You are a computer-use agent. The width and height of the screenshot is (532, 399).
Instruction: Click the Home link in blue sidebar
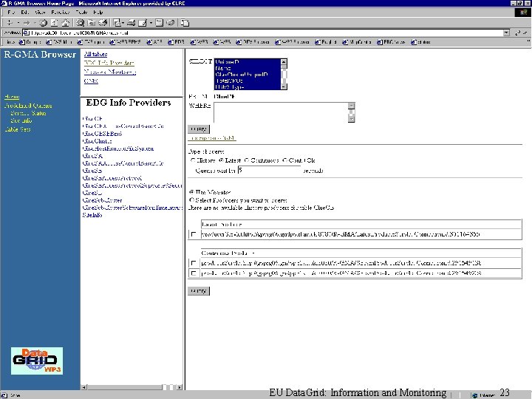click(12, 97)
